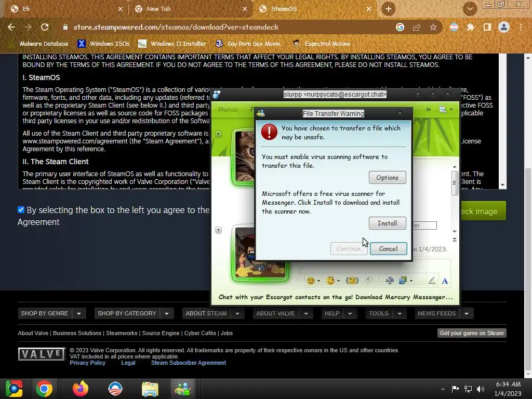Open Windows ISOs bookmark
Viewport: 532px width, 399px height.
[103, 44]
